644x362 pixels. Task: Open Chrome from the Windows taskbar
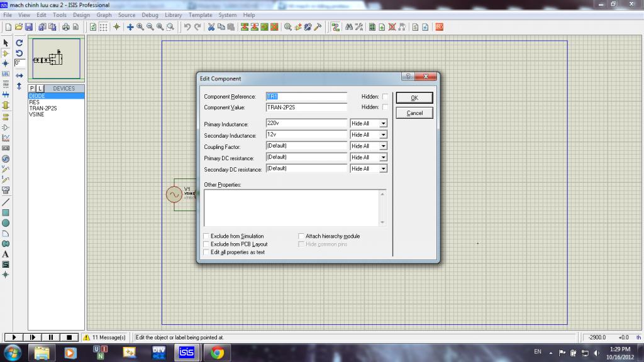[x=217, y=353]
